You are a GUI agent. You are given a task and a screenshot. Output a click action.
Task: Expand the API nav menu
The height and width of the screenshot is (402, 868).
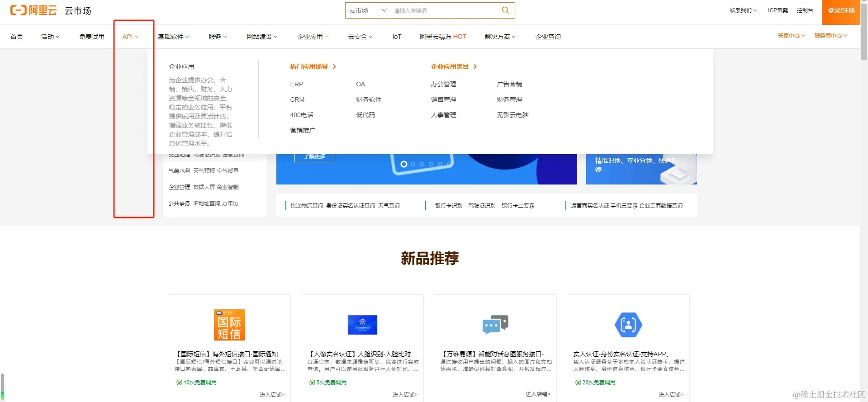pos(130,37)
